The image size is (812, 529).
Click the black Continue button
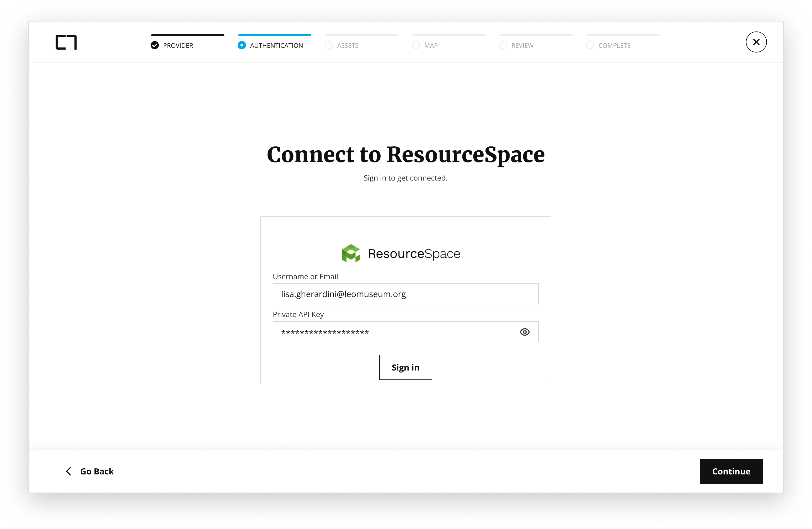pos(731,471)
